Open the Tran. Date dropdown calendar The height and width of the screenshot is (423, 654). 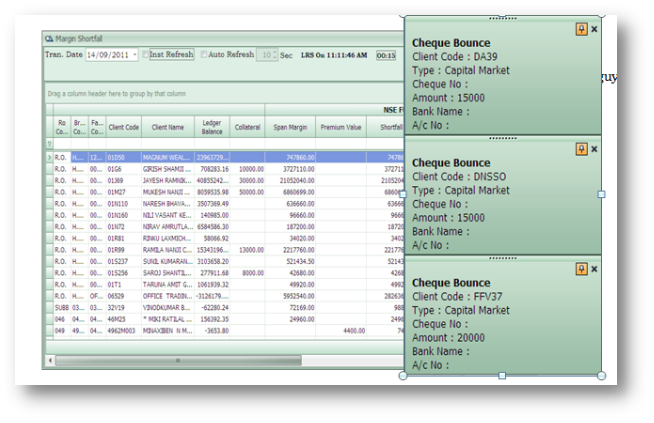point(134,55)
